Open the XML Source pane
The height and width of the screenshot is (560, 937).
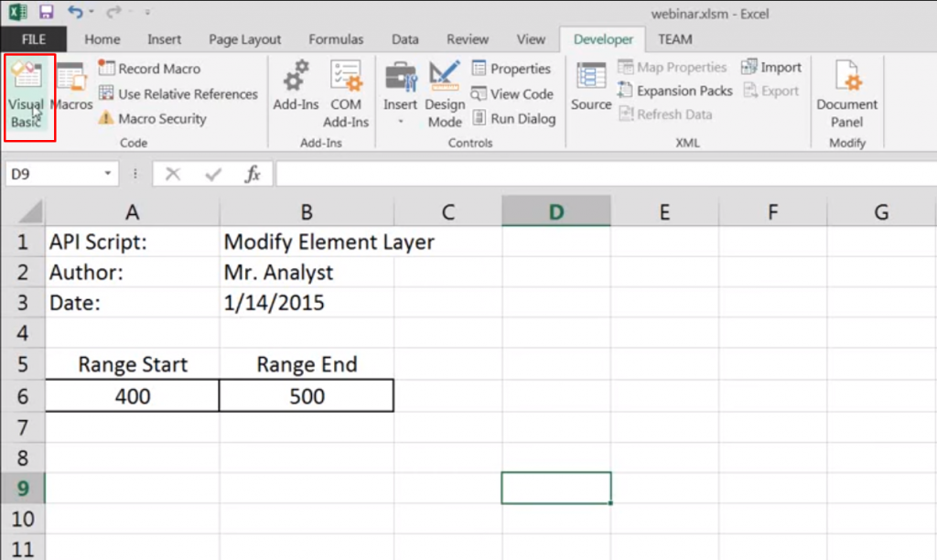pyautogui.click(x=591, y=87)
